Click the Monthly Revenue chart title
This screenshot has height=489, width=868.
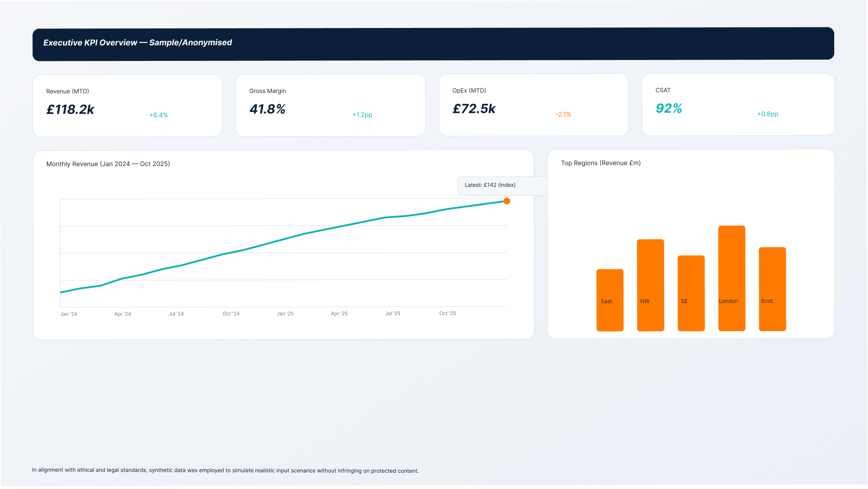pyautogui.click(x=108, y=164)
